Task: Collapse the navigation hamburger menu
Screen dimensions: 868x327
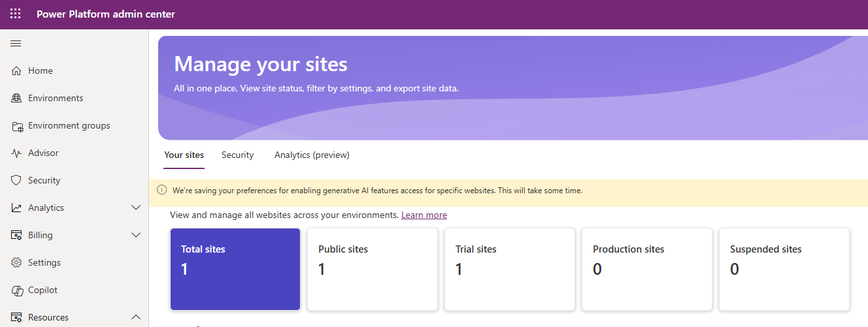Action: coord(16,44)
